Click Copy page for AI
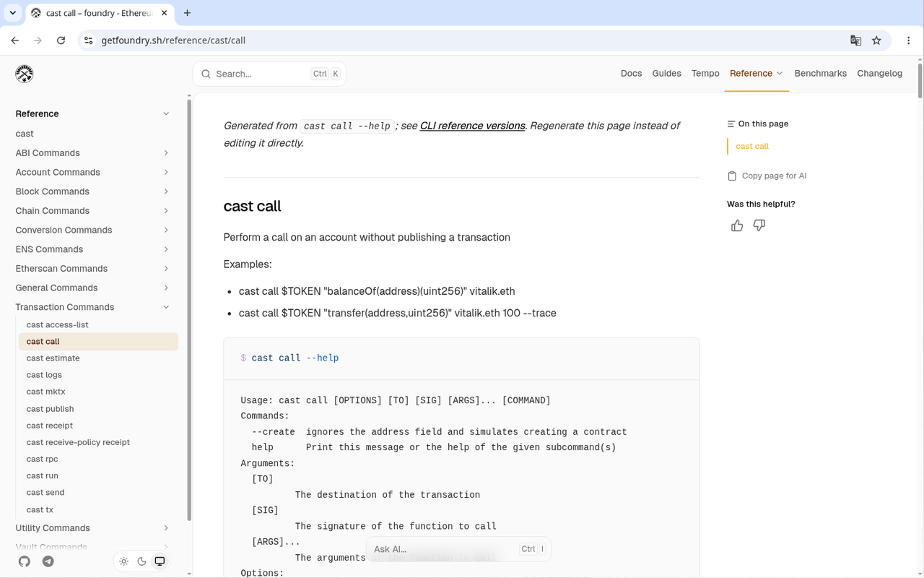 (767, 176)
